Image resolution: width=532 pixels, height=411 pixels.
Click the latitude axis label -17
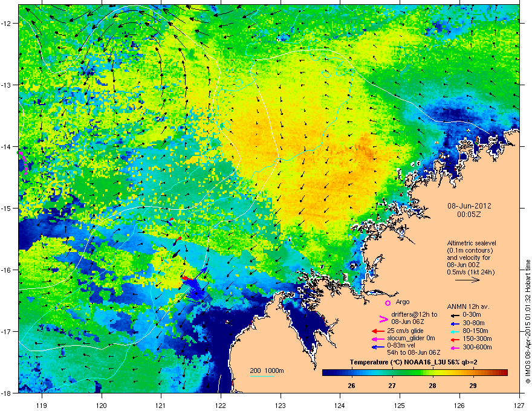click(6, 331)
